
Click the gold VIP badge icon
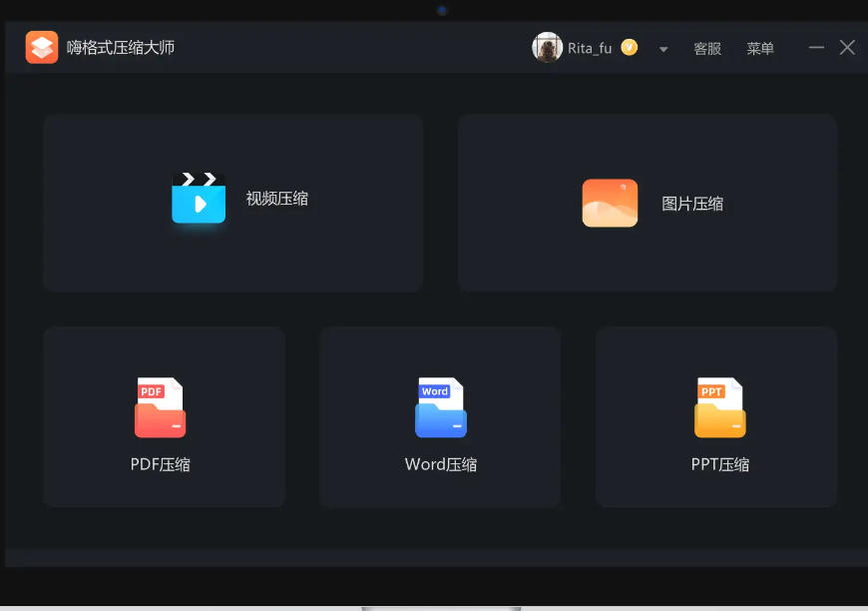pyautogui.click(x=629, y=47)
